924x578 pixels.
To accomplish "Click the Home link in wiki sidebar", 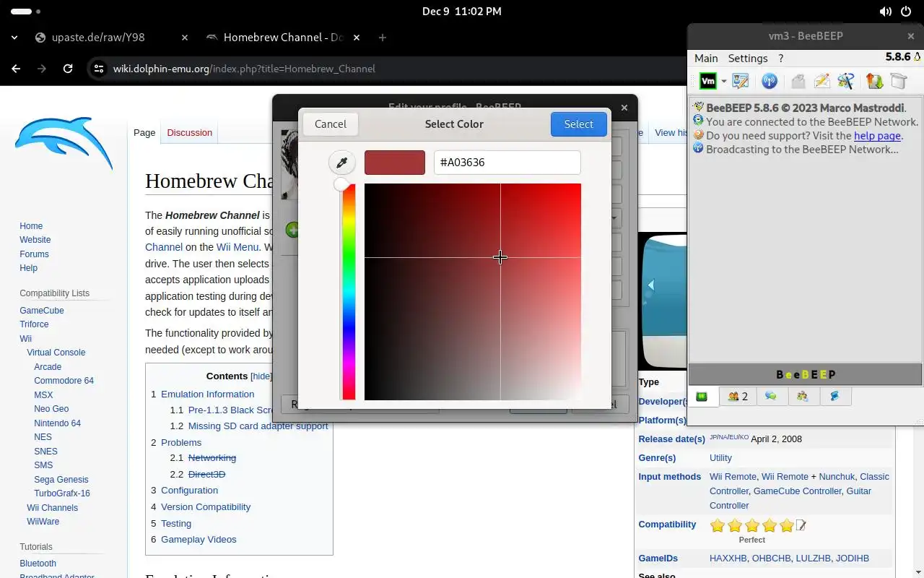I will [x=31, y=226].
